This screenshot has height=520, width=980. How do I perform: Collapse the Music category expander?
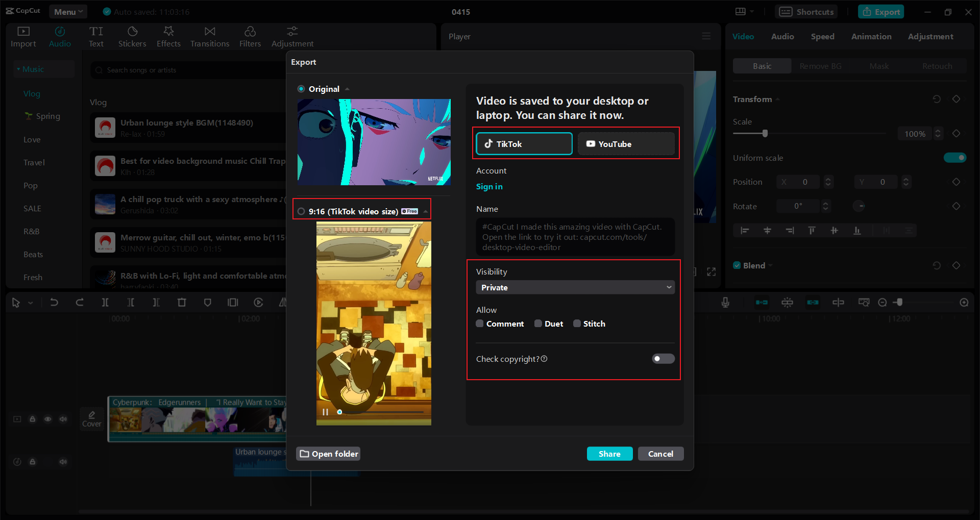18,69
